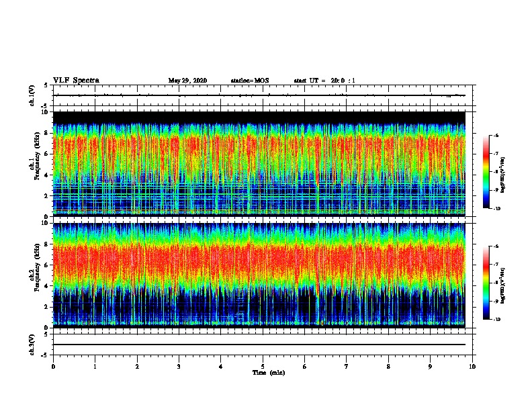Click time-axis tick label "3"
The height and width of the screenshot is (411, 532).
pos(179,367)
